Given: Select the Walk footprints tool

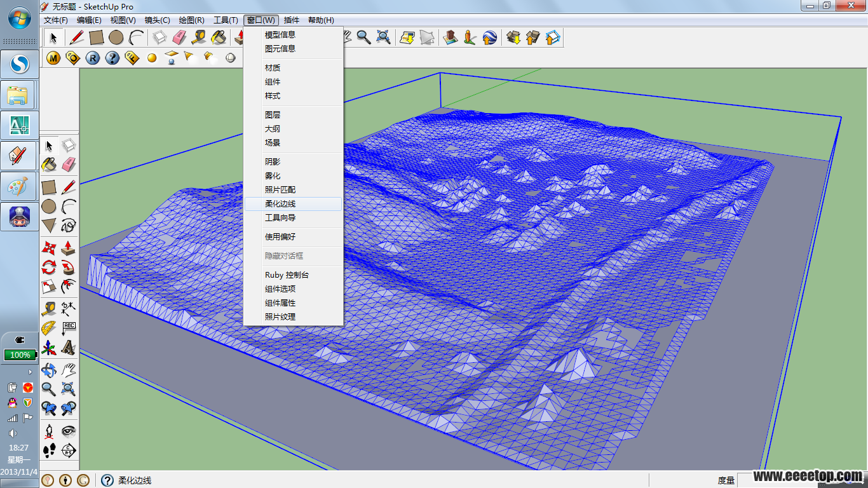Looking at the screenshot, I should point(49,451).
